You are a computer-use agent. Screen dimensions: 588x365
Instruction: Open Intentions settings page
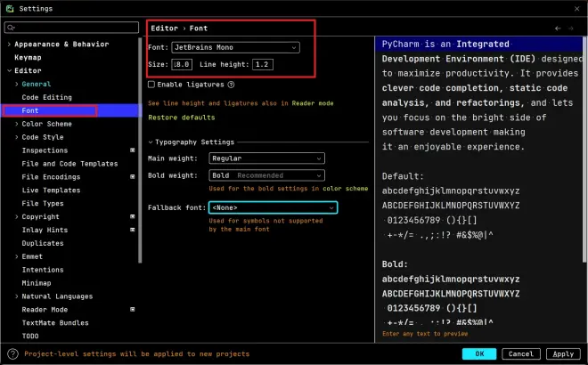tap(43, 270)
